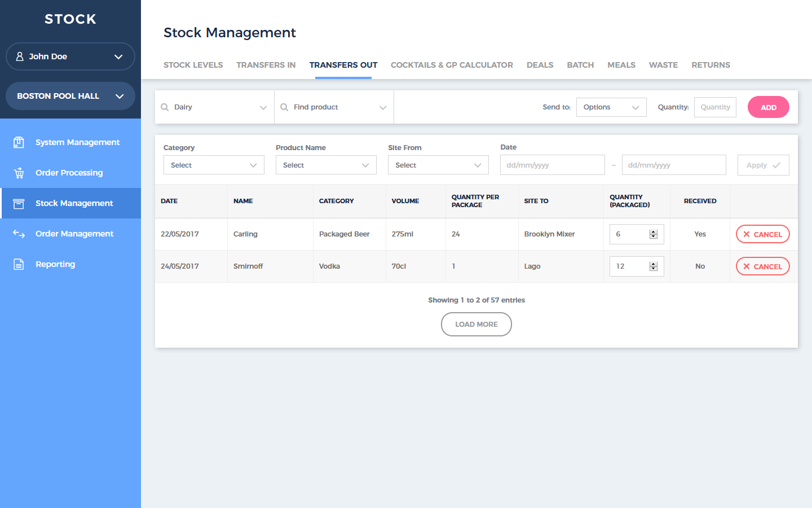This screenshot has width=812, height=508.
Task: Cancel the Carling transfer
Action: 762,234
